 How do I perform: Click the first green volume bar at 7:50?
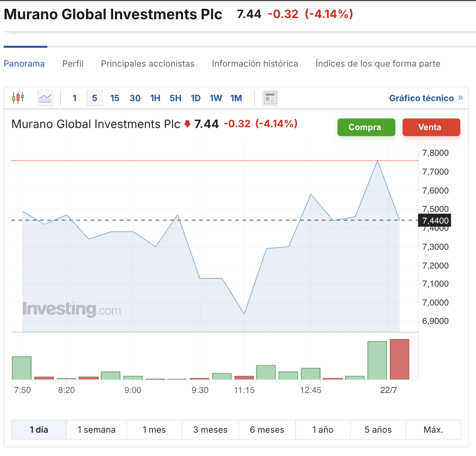click(x=22, y=368)
